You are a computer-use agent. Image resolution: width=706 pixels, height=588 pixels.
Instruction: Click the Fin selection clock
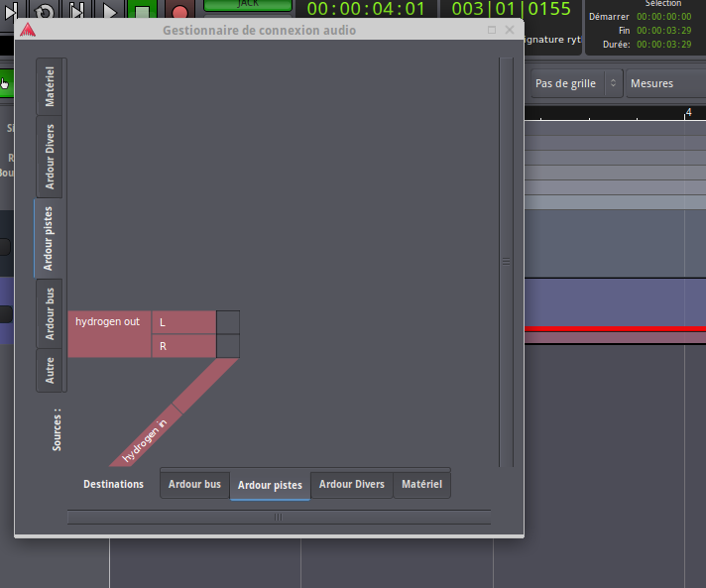(x=663, y=31)
